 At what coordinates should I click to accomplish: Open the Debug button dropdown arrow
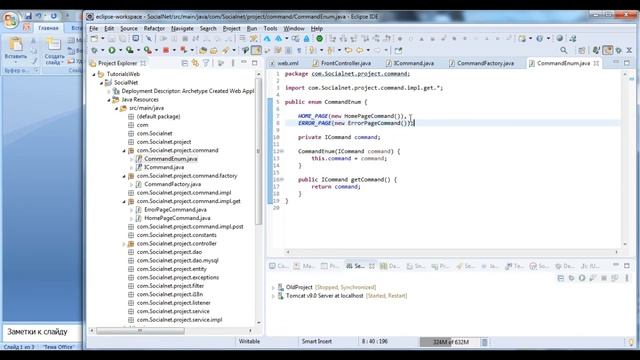(102, 51)
